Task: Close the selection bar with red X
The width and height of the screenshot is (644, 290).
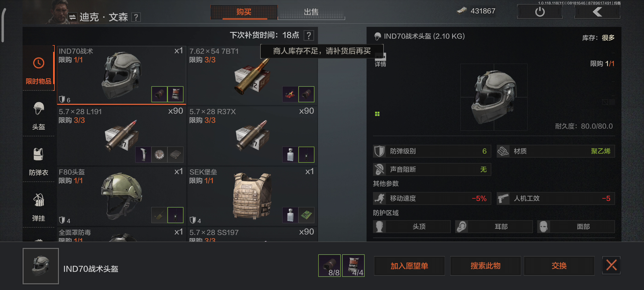Action: tap(611, 265)
